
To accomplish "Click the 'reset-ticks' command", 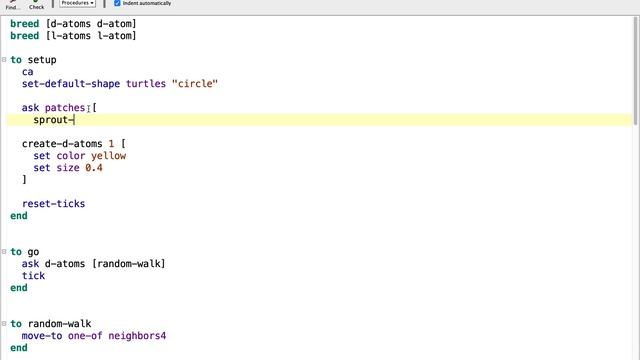I will click(53, 204).
